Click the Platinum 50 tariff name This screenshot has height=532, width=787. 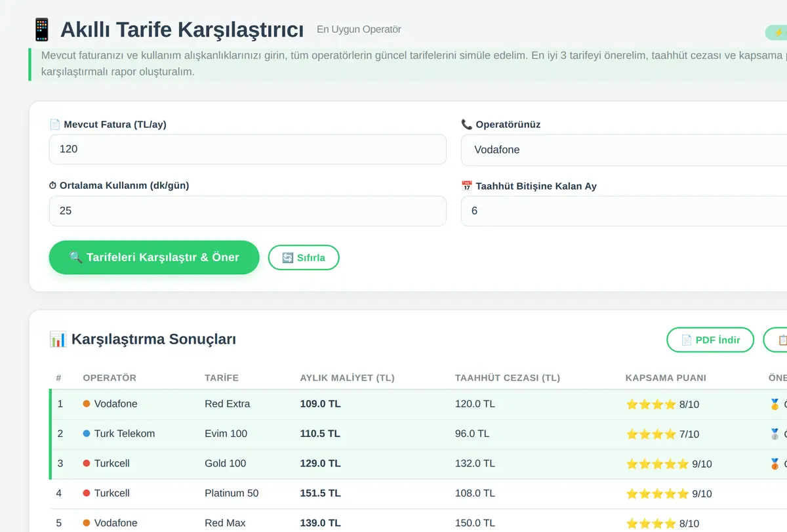[x=232, y=493]
